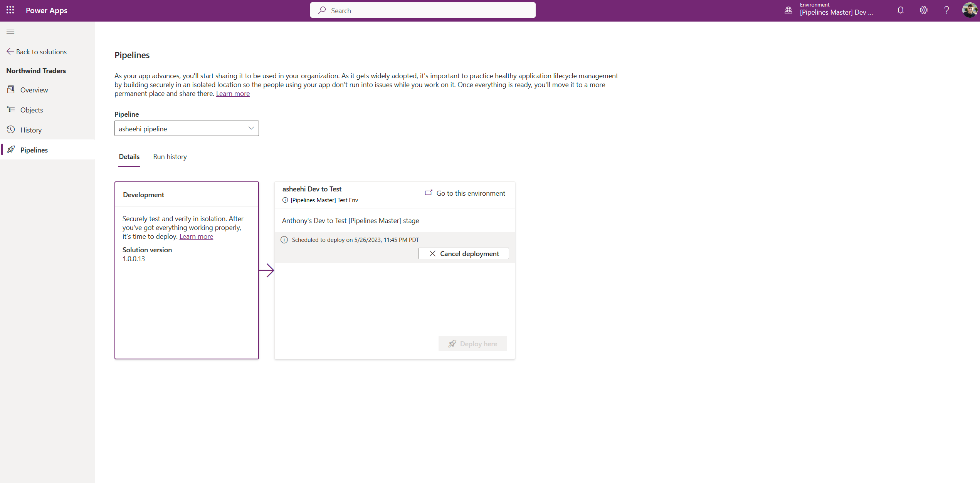Viewport: 980px width, 483px height.
Task: Click the Cancel deployment button
Action: [464, 254]
